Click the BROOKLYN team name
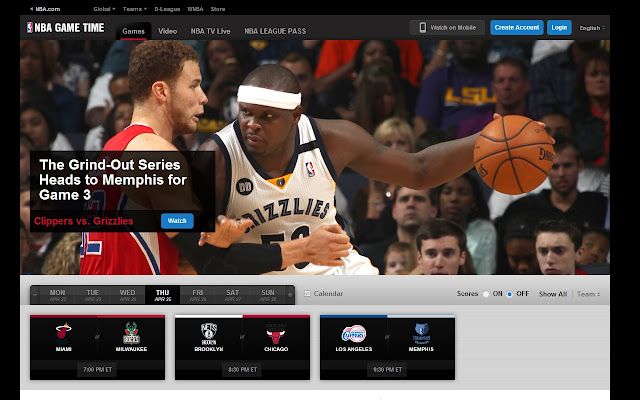Image resolution: width=640 pixels, height=400 pixels. tap(209, 349)
